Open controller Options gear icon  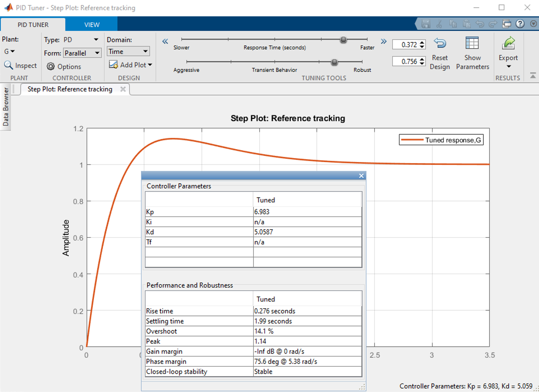pyautogui.click(x=51, y=67)
